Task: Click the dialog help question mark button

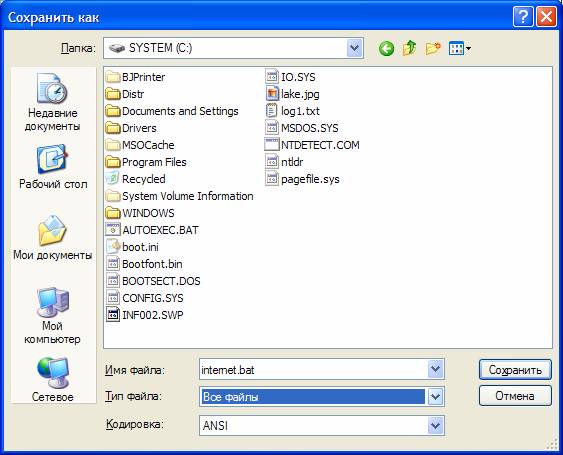Action: click(x=523, y=17)
